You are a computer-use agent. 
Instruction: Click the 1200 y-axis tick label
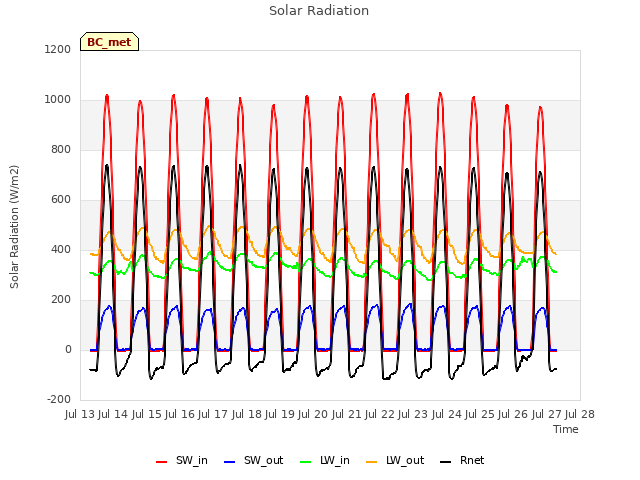[x=58, y=49]
